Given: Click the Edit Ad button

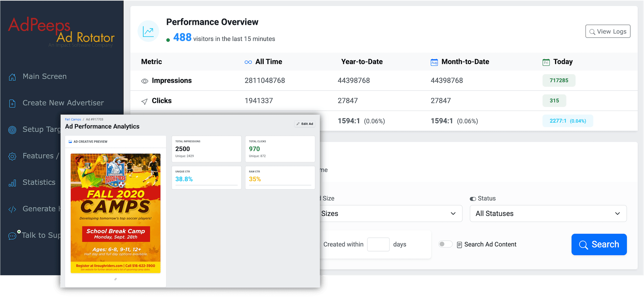Looking at the screenshot, I should [x=305, y=124].
